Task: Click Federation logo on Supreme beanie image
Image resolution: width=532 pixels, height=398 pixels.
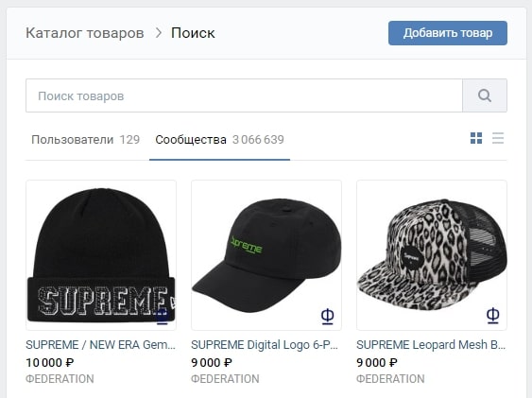Action: pyautogui.click(x=163, y=317)
